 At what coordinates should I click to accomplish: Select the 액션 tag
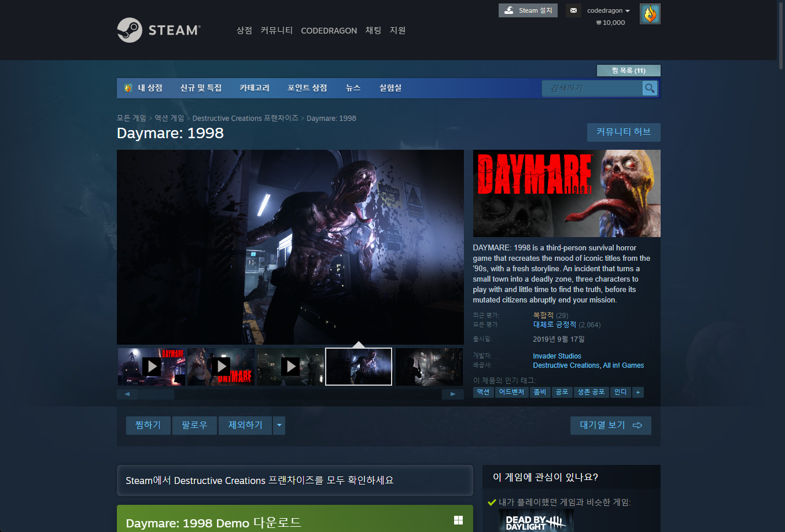[483, 392]
